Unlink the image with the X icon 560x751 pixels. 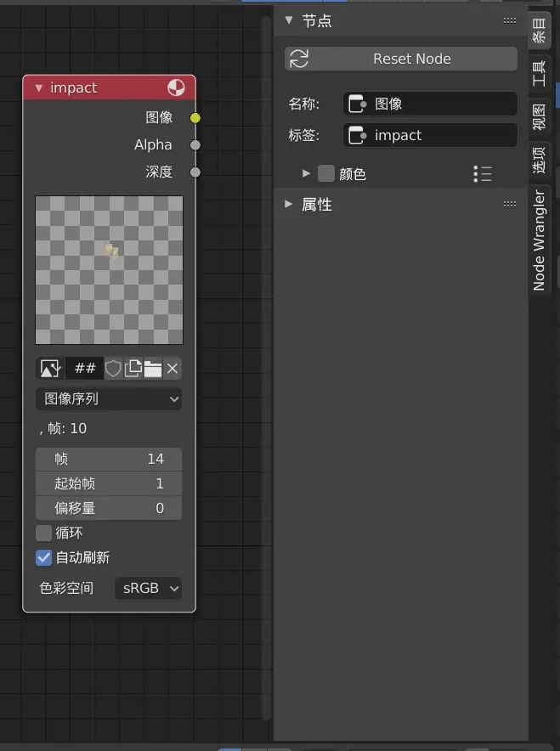[173, 369]
